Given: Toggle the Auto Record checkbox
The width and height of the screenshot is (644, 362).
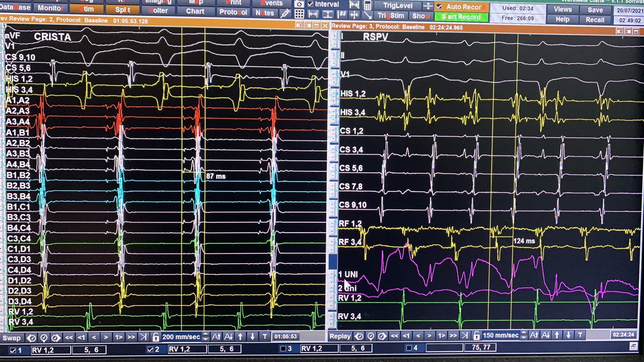Looking at the screenshot, I should 439,6.
